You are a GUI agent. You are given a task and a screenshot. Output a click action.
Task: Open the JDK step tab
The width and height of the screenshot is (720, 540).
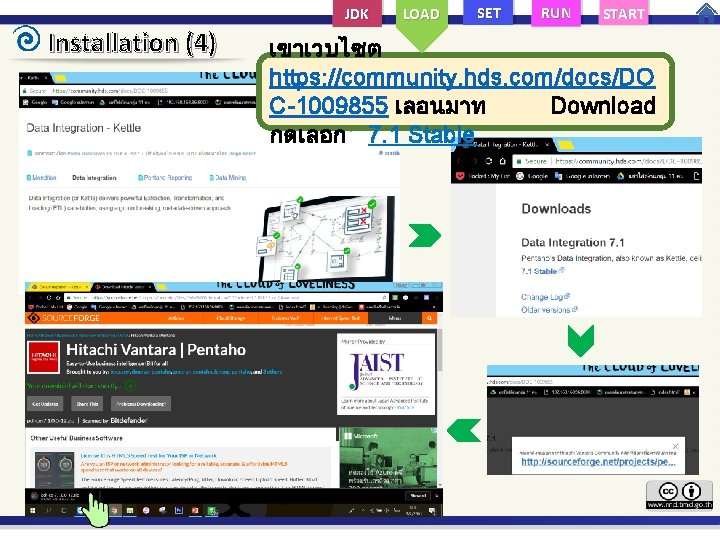(356, 13)
